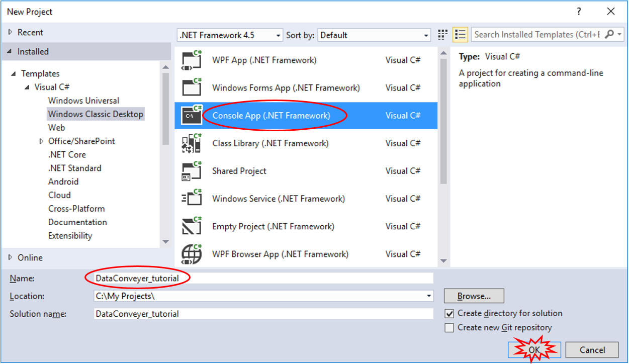Select the Empty Project template icon
The image size is (629, 364).
[x=191, y=226]
